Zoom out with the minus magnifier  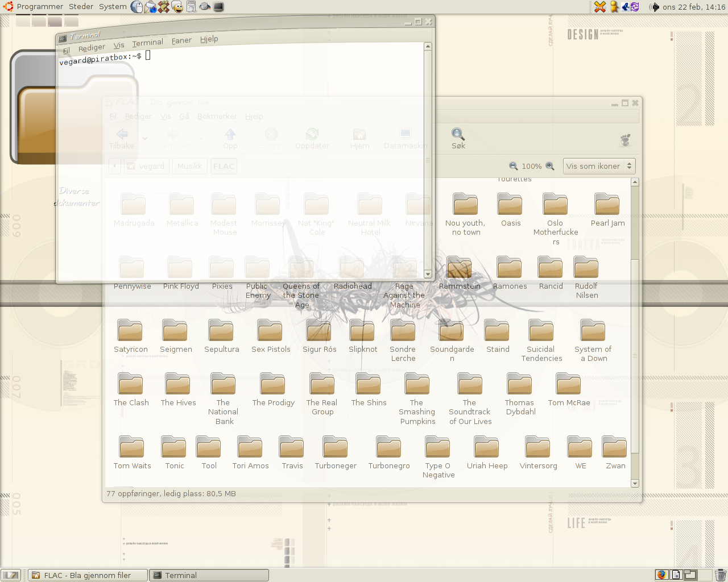513,166
